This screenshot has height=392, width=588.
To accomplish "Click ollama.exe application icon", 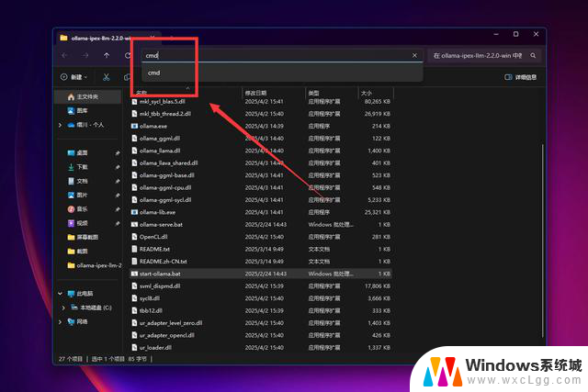I will click(x=134, y=127).
